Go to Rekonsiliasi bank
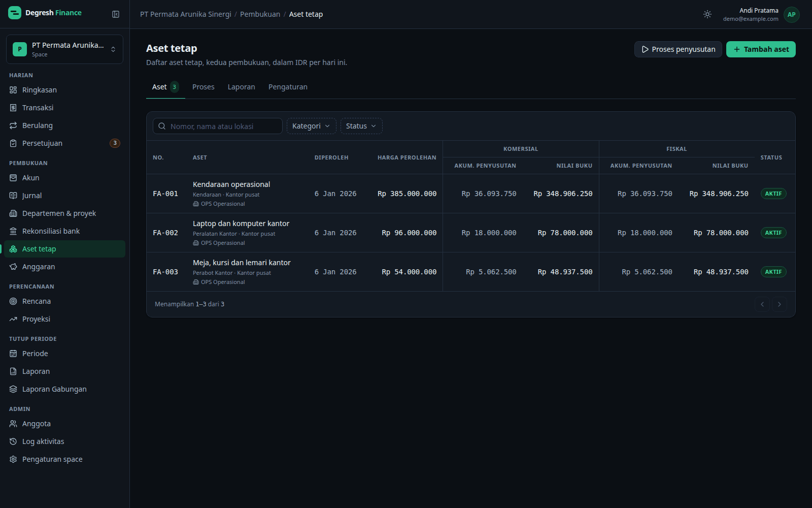The width and height of the screenshot is (812, 508). point(64,231)
